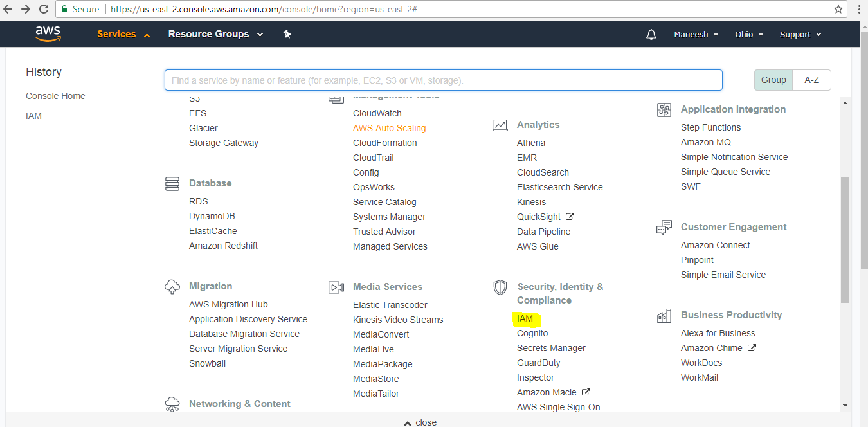Click the Customer Engagement category icon

click(664, 228)
